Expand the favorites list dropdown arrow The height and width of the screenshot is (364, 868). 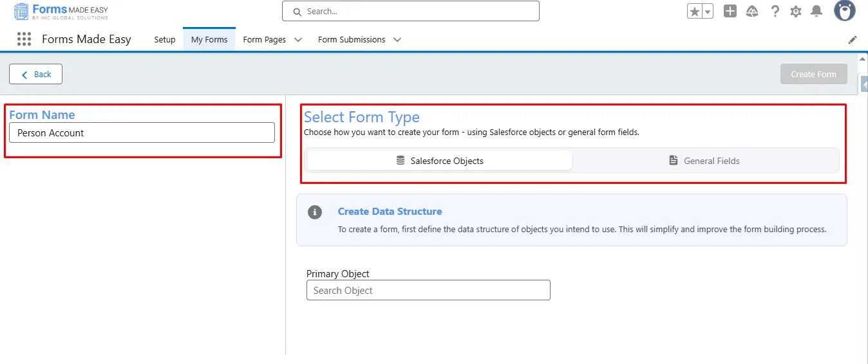pos(708,12)
